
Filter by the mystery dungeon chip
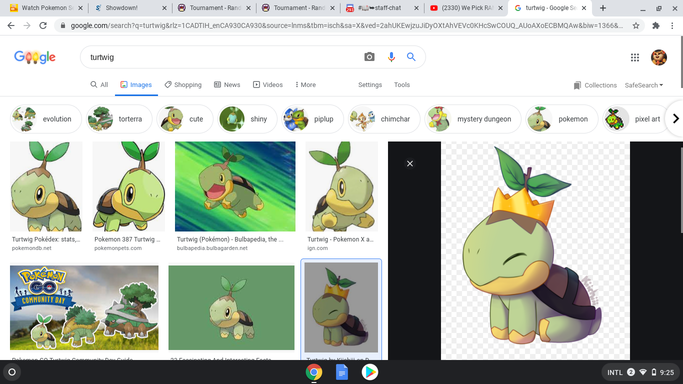point(473,119)
